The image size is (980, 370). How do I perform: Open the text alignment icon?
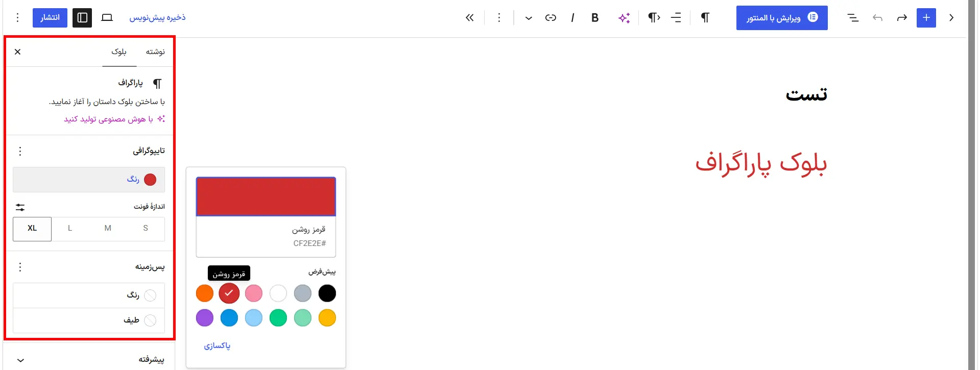click(x=676, y=18)
